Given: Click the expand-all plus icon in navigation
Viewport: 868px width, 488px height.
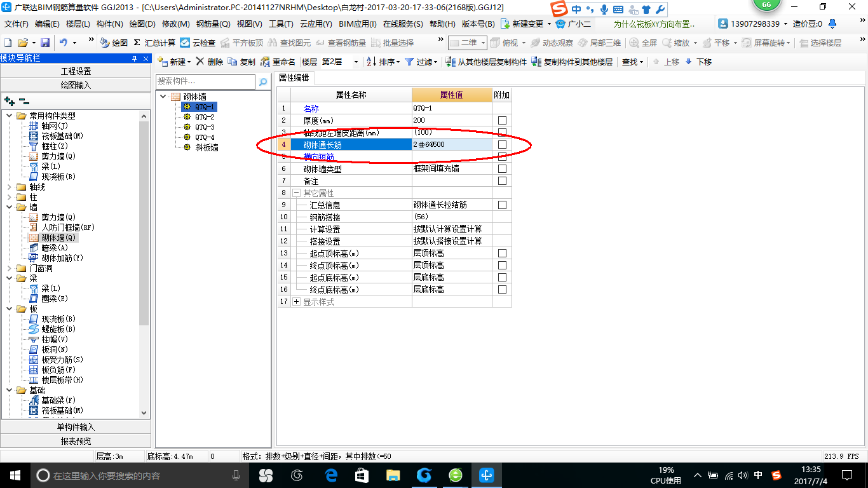Looking at the screenshot, I should 10,101.
